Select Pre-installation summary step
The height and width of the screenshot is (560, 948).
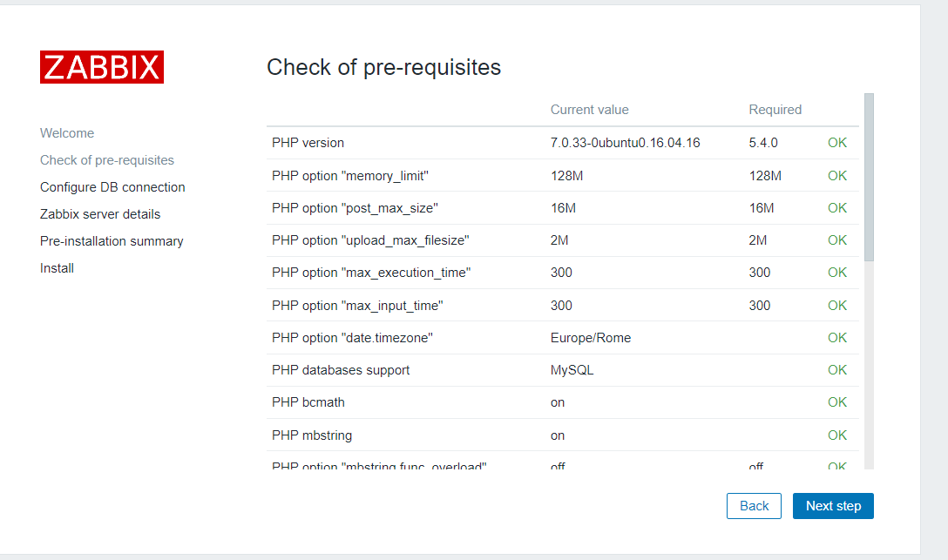[112, 241]
